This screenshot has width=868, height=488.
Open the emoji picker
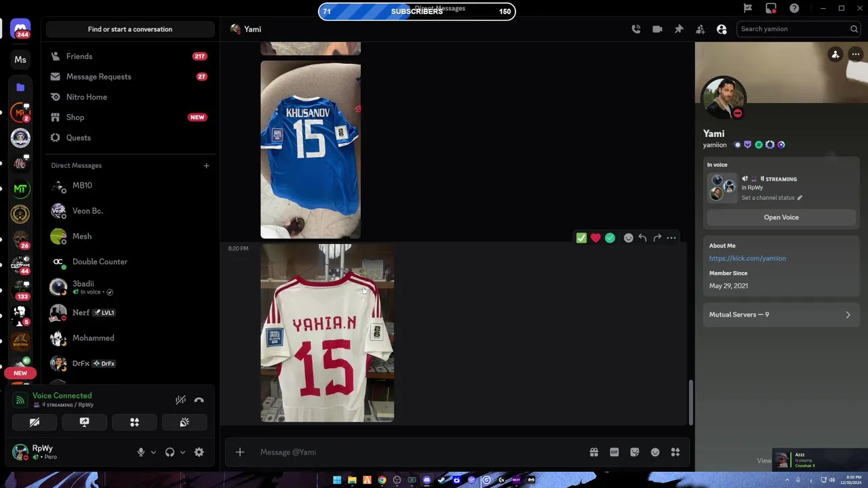[655, 452]
